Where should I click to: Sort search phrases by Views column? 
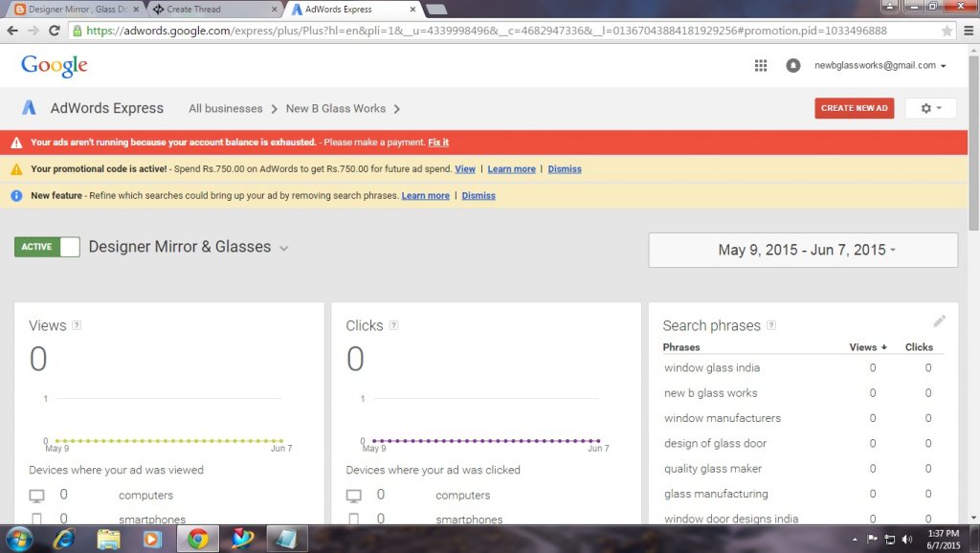click(x=867, y=346)
